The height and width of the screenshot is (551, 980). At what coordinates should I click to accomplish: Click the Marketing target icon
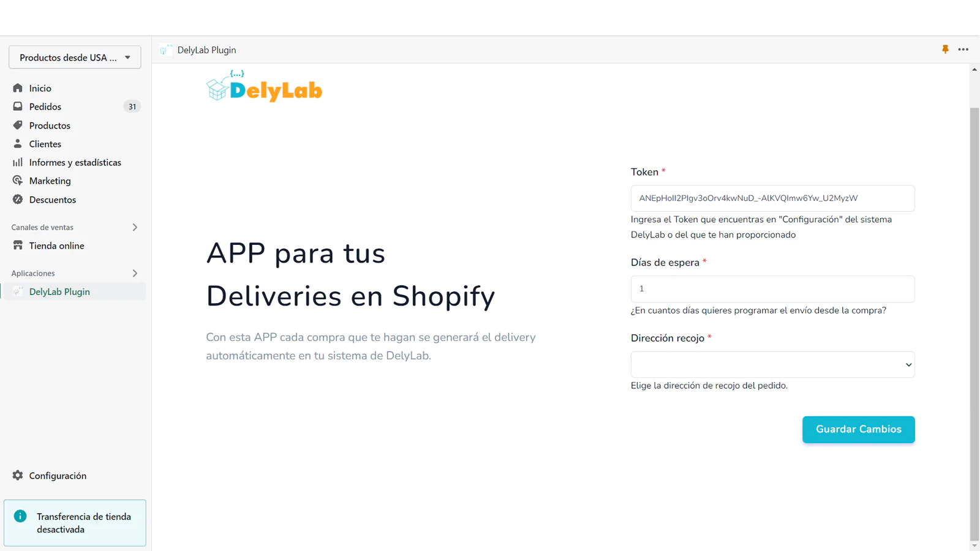click(x=18, y=181)
